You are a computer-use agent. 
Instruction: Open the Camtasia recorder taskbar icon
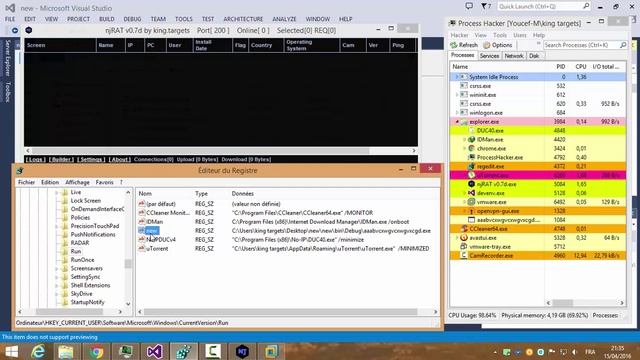click(213, 351)
